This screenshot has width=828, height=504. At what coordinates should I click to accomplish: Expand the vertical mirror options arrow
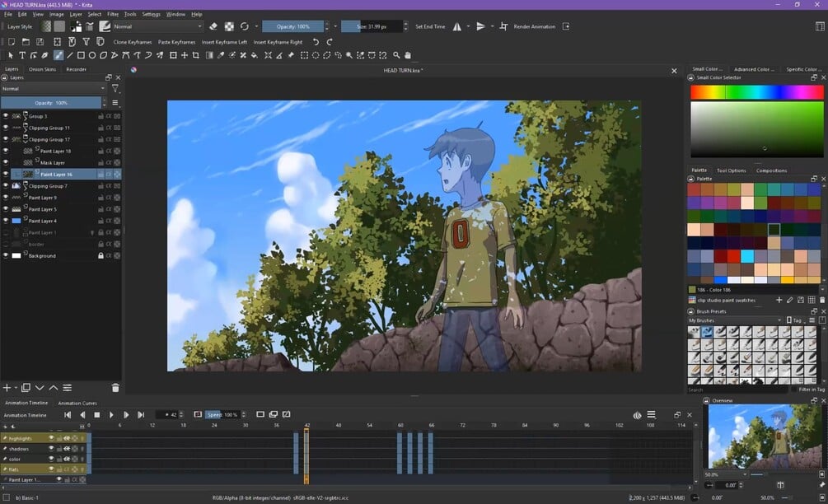point(492,26)
